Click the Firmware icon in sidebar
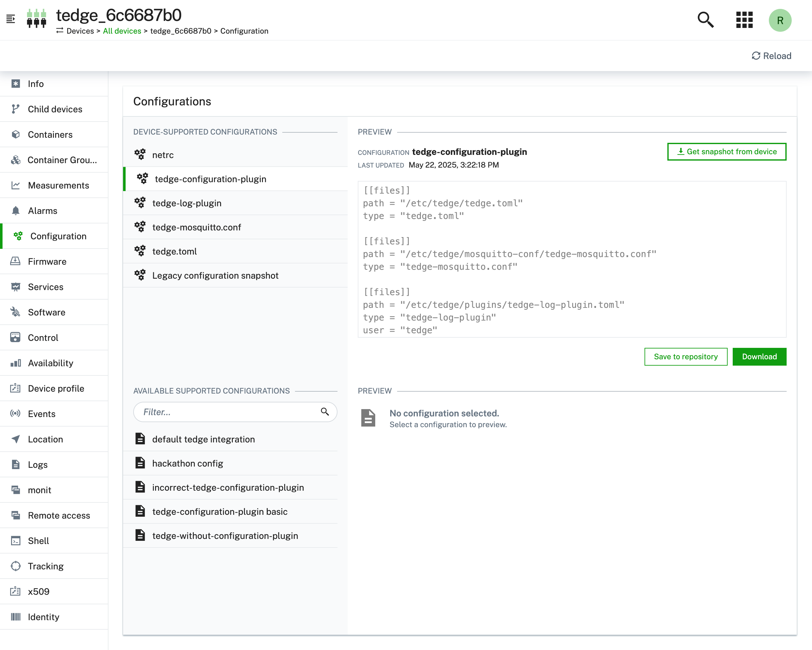The height and width of the screenshot is (650, 812). pyautogui.click(x=16, y=261)
